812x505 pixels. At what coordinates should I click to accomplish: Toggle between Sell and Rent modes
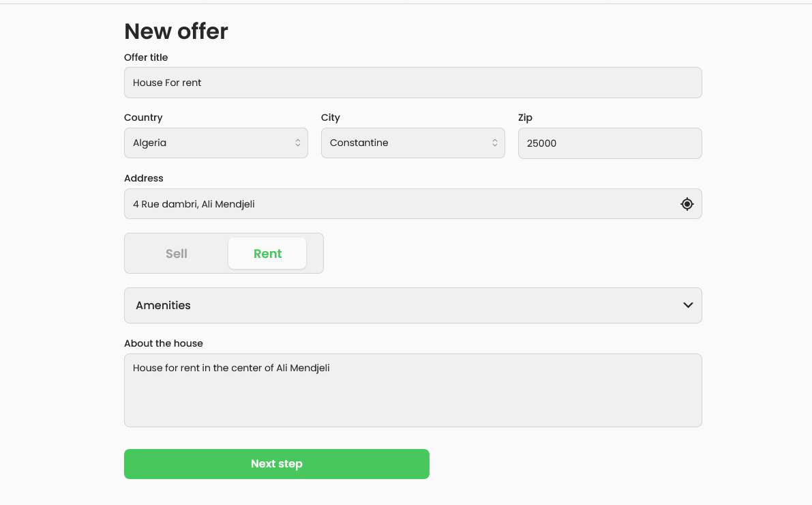[224, 253]
